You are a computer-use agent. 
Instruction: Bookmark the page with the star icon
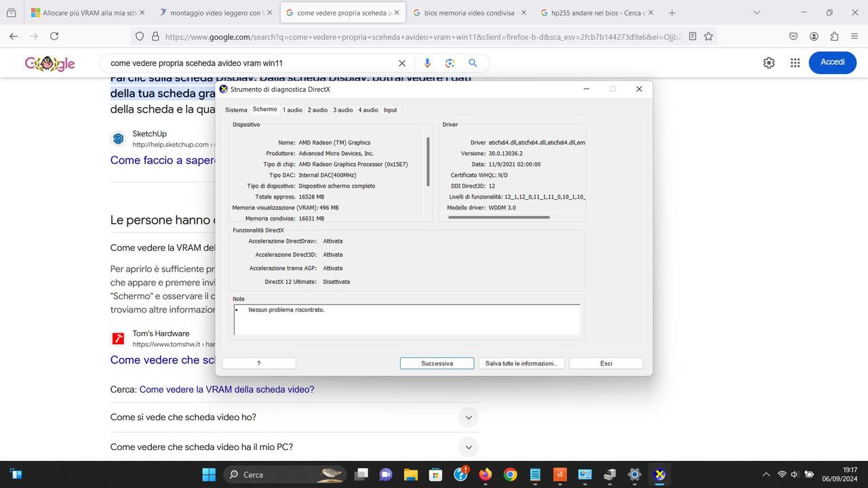(709, 37)
